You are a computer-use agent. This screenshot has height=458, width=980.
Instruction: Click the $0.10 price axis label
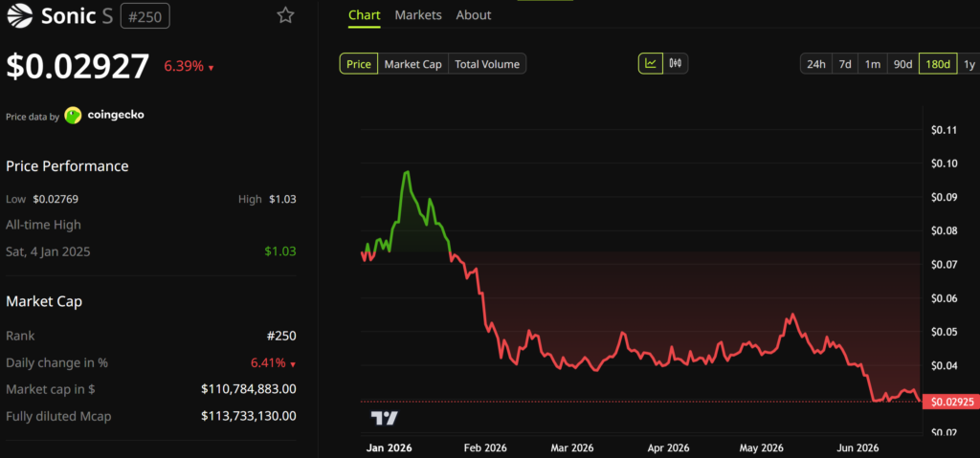click(944, 164)
